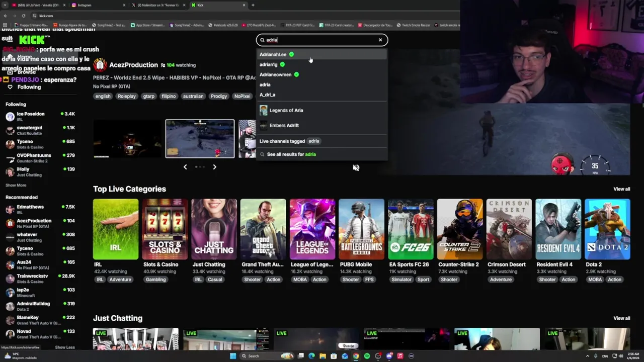
Task: Open Edmatthews recommended channel
Action: point(40,209)
